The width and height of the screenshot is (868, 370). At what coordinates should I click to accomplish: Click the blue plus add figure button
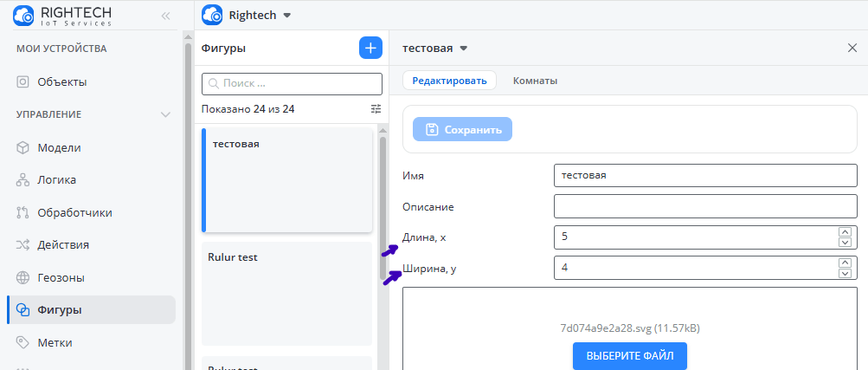click(x=371, y=48)
